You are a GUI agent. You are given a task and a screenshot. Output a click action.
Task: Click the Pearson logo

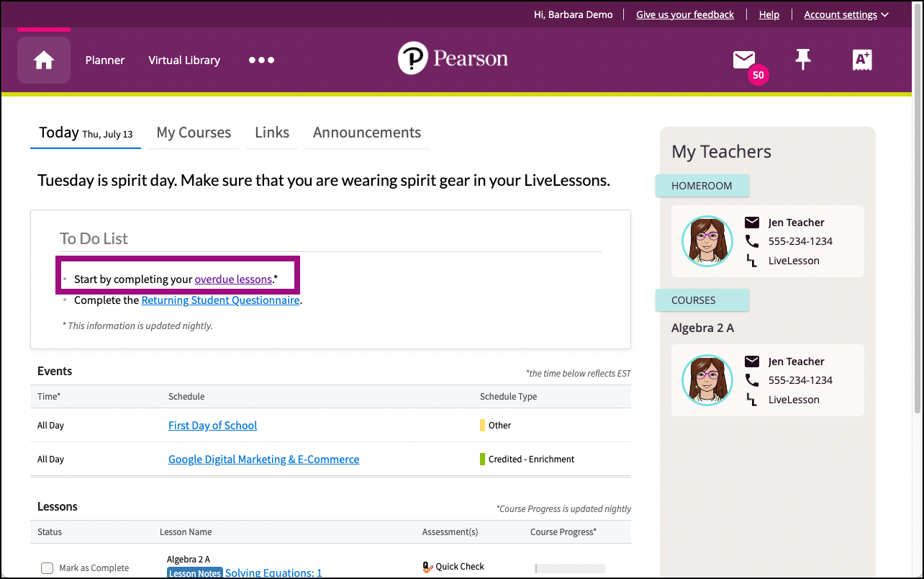point(453,58)
